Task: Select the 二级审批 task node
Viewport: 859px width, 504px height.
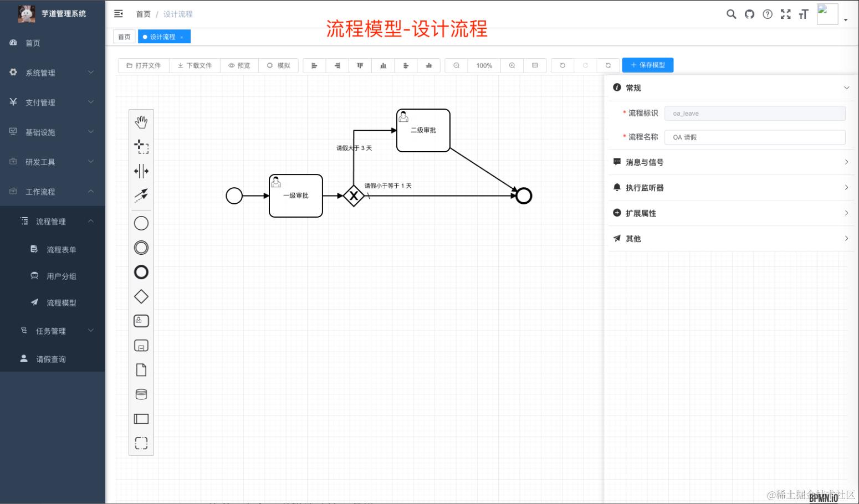Action: (423, 130)
